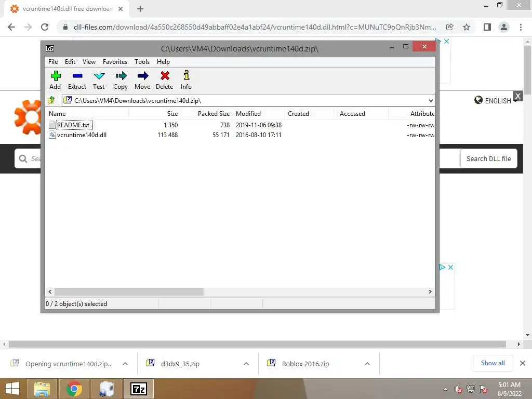Sort by the Created column header

[310, 114]
